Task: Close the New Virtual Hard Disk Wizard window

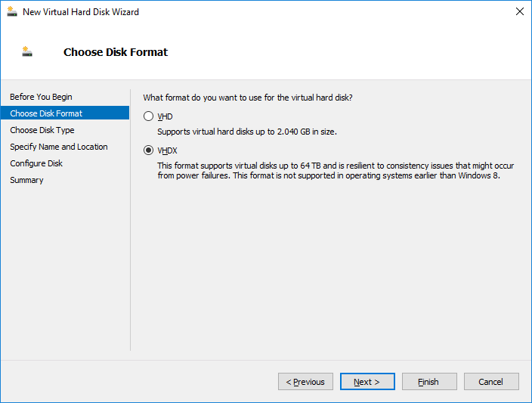Action: click(518, 11)
